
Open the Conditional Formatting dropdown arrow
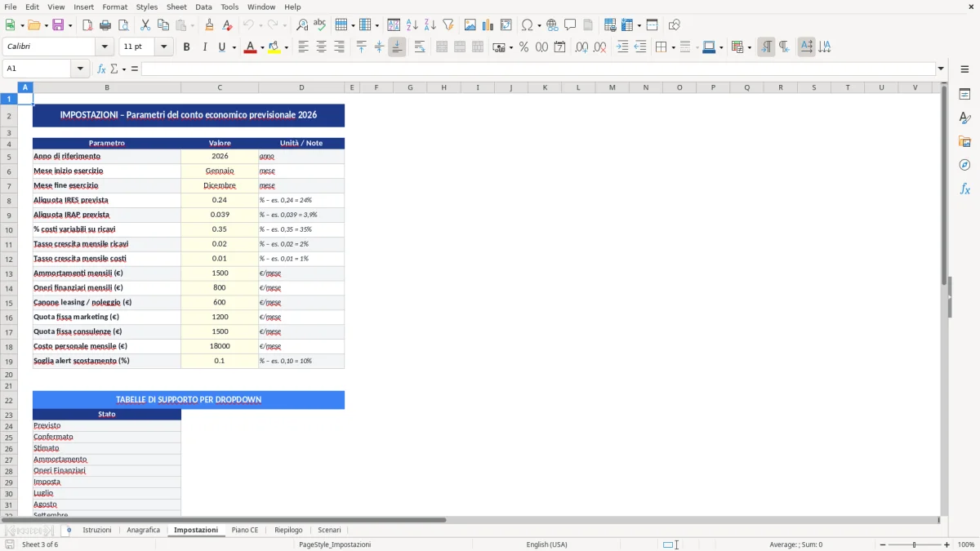click(749, 47)
